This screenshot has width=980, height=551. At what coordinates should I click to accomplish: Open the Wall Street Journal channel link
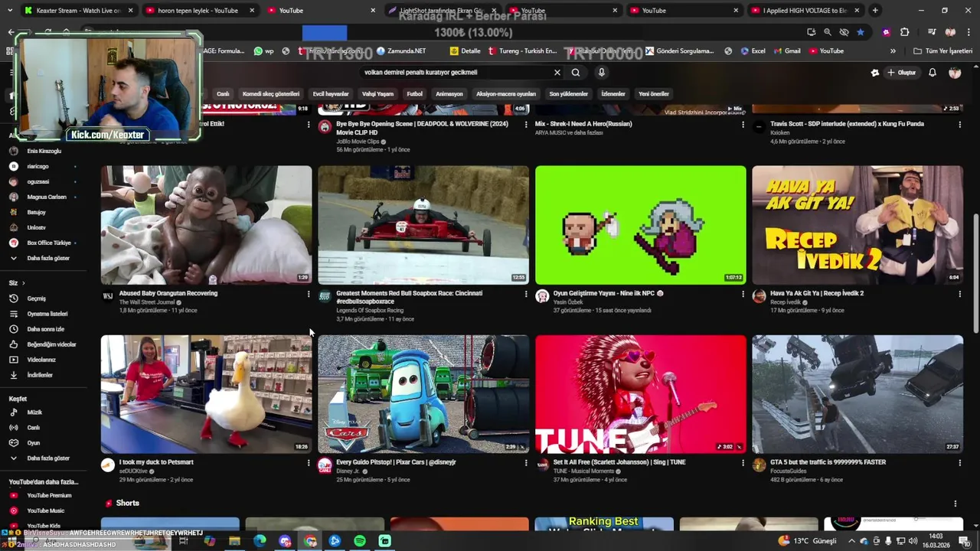pos(147,302)
